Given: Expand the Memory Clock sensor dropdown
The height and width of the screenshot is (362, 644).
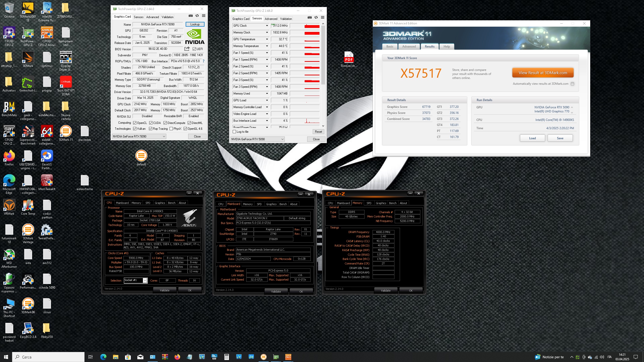Looking at the screenshot, I should 267,32.
